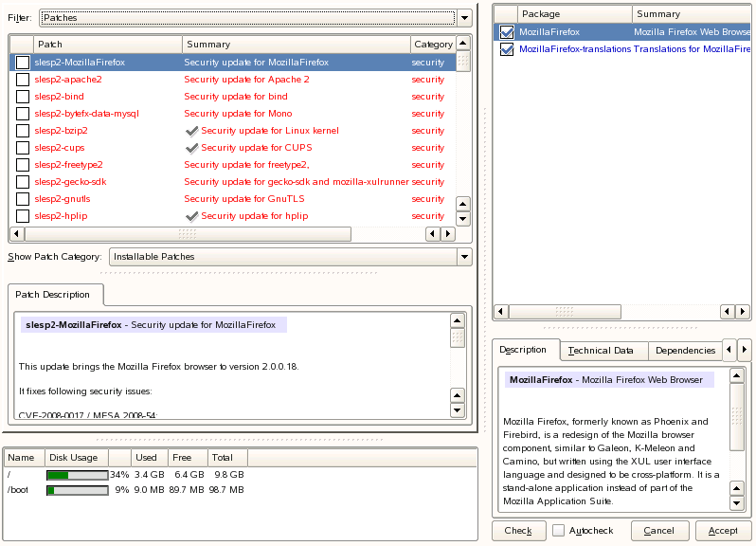The height and width of the screenshot is (546, 756).
Task: Click the tab strip left arrow
Action: (x=729, y=349)
